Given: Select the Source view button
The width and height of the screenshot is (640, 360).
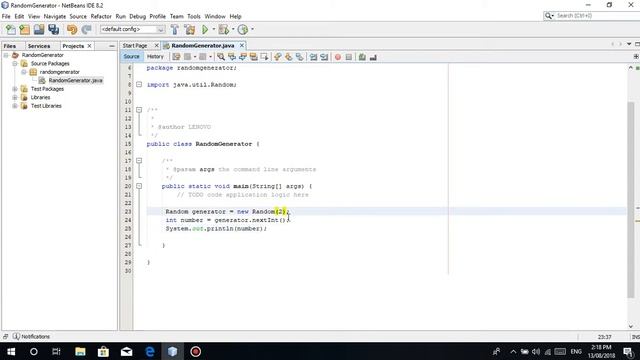Looking at the screenshot, I should point(131,57).
